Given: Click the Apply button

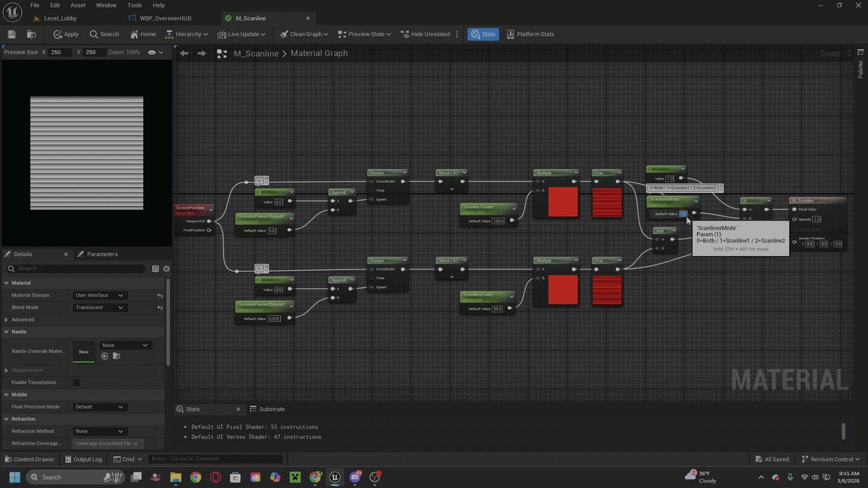Looking at the screenshot, I should pos(66,34).
